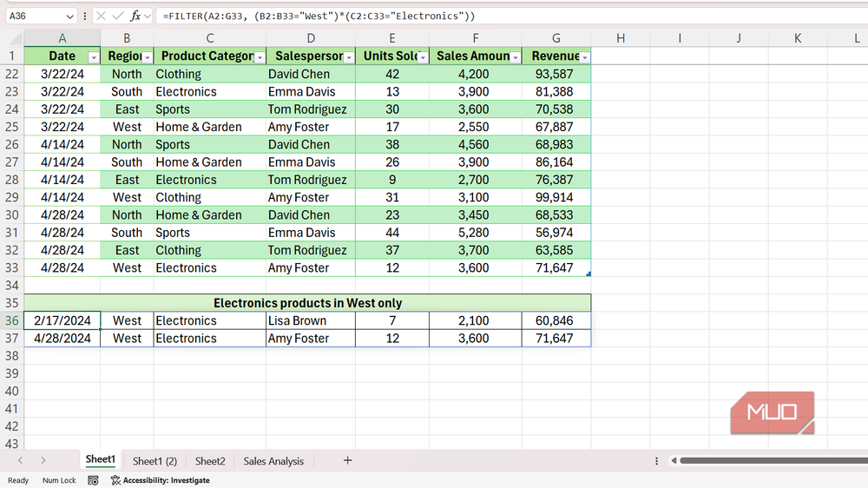Open the Revenue column filter dropdown
Screen dimensions: 868x488
point(584,57)
